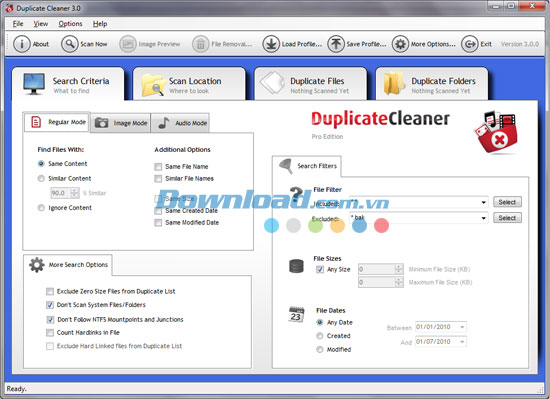Tick the Same Created Date checkbox
This screenshot has height=399, width=550.
click(158, 211)
